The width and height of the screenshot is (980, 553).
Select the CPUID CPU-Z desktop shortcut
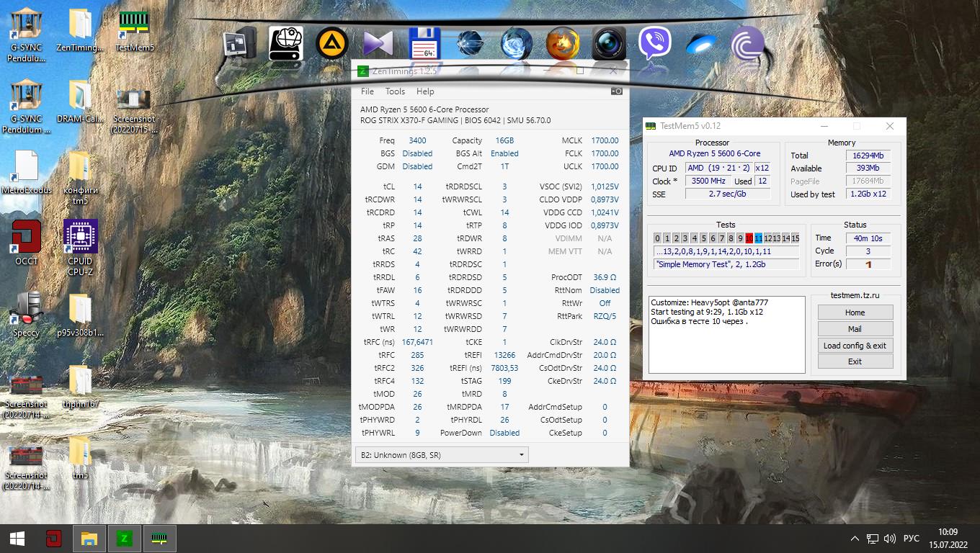coord(81,248)
